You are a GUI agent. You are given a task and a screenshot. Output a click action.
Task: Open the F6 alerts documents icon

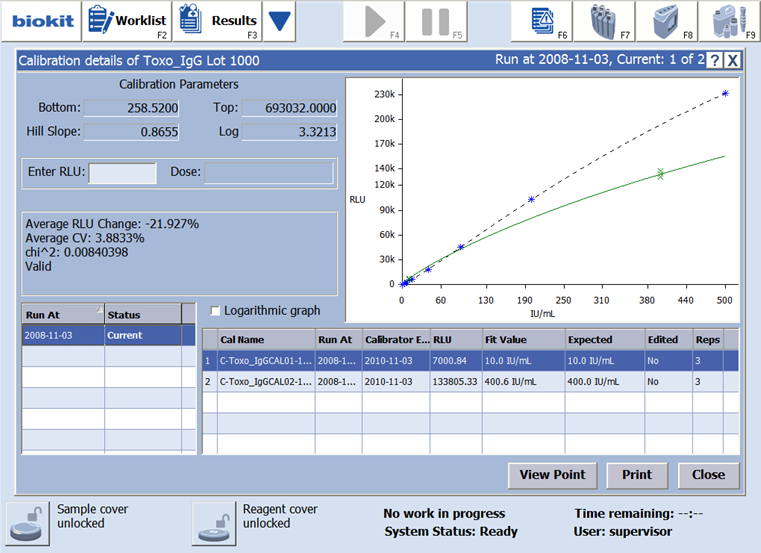tap(545, 20)
